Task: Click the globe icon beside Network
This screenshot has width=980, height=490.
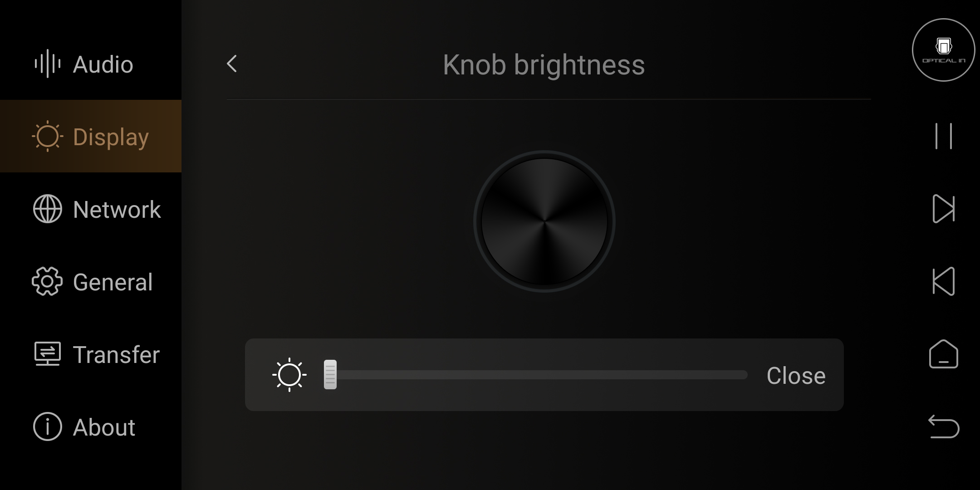Action: coord(48,209)
